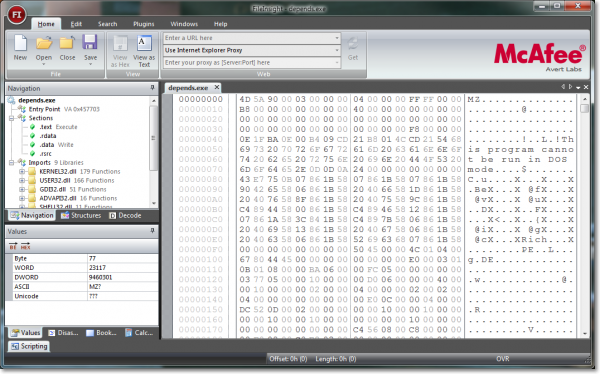Click the Close file icon in ribbon
This screenshot has width=600, height=374.
pos(67,43)
